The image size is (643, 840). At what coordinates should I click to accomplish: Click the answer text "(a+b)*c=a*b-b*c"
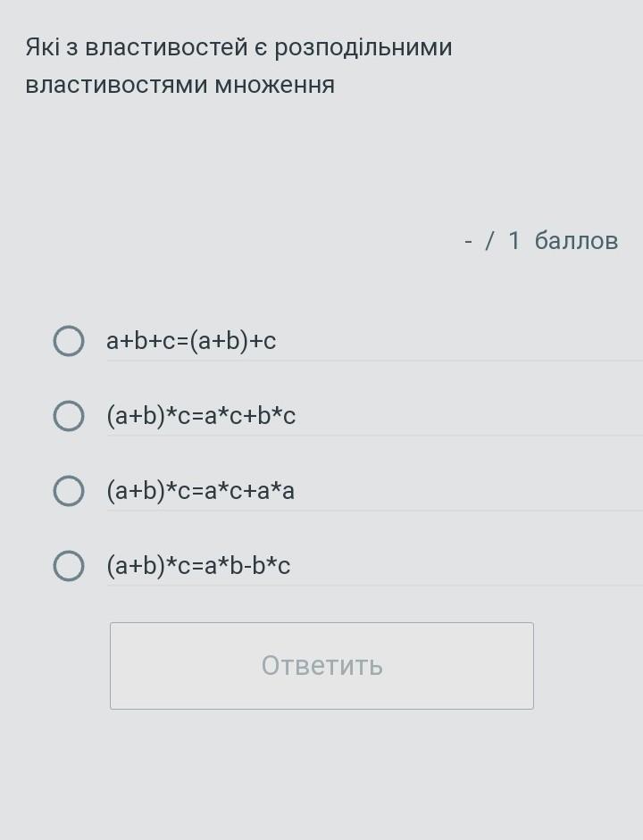click(x=198, y=565)
